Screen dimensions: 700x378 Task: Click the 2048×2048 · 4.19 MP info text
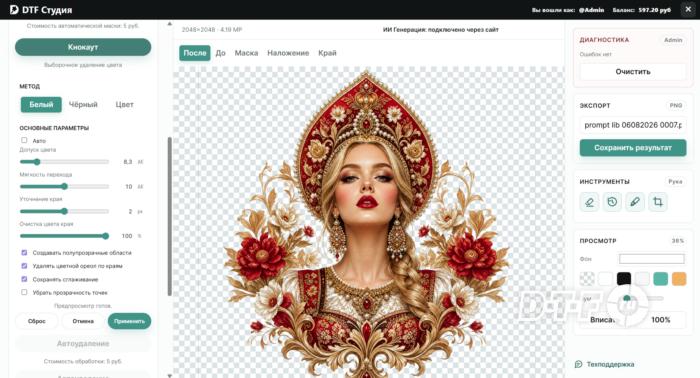212,29
